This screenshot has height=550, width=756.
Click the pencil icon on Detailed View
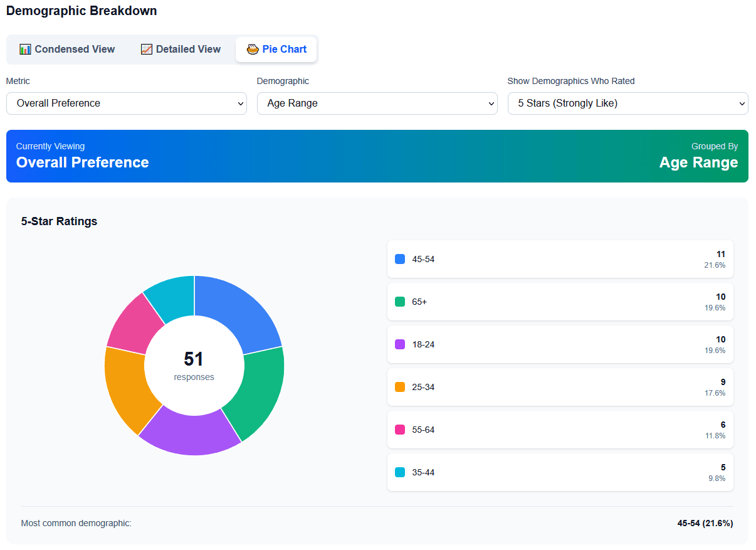(146, 49)
